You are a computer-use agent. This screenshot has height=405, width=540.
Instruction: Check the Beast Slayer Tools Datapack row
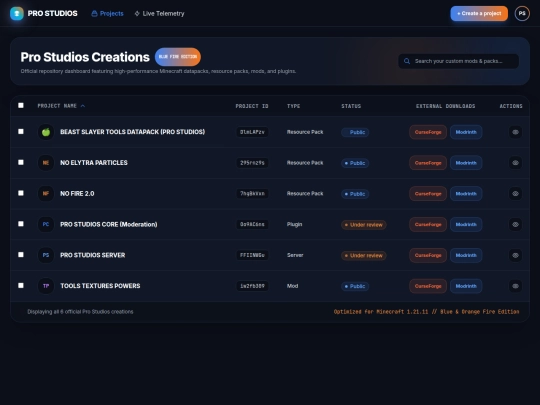pyautogui.click(x=21, y=132)
